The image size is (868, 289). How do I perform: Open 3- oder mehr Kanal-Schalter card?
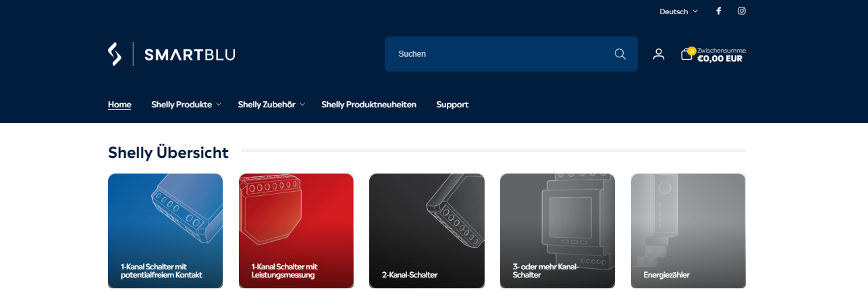tap(558, 232)
